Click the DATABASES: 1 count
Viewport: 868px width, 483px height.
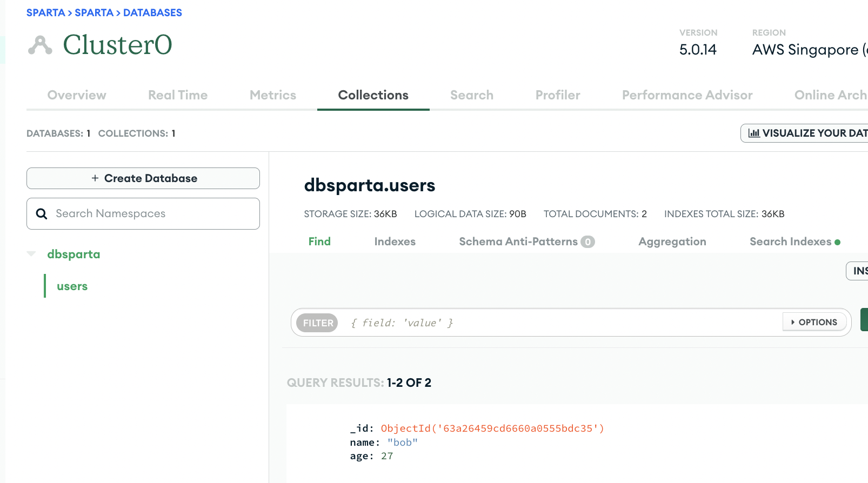[x=58, y=133]
